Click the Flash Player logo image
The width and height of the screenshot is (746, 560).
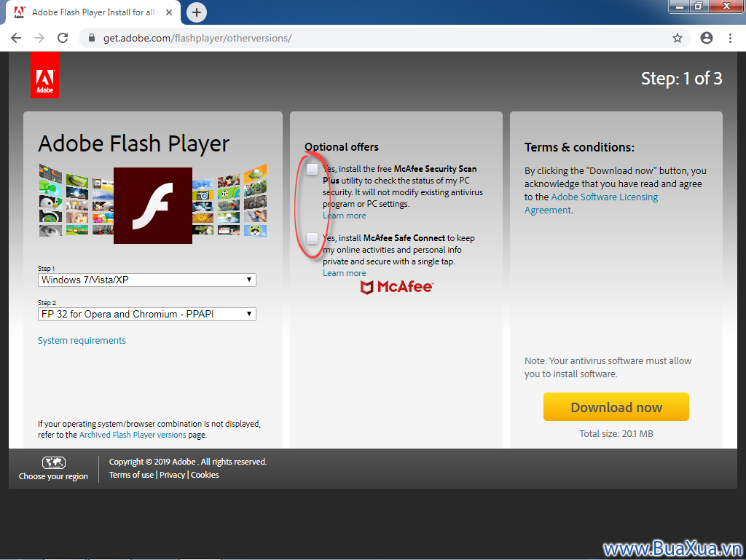pyautogui.click(x=153, y=205)
